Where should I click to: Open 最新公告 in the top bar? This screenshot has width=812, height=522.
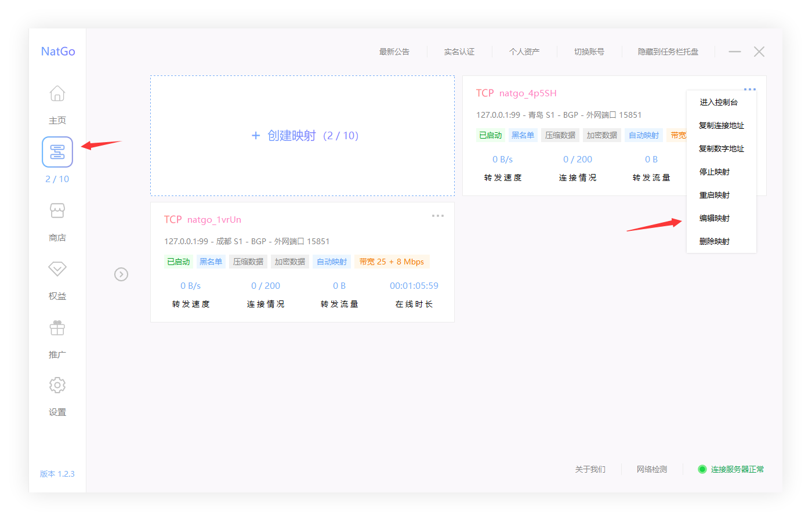(x=394, y=52)
